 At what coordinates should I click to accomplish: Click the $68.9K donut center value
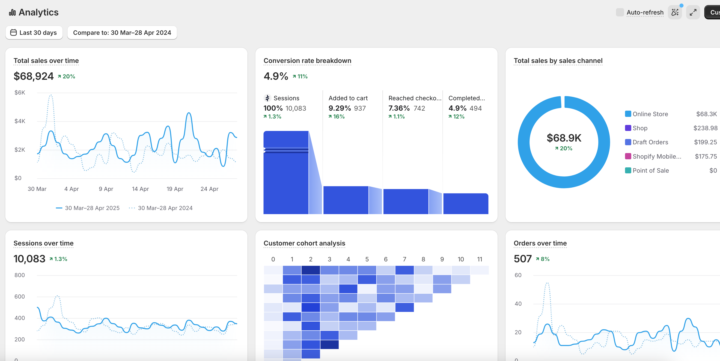[564, 138]
